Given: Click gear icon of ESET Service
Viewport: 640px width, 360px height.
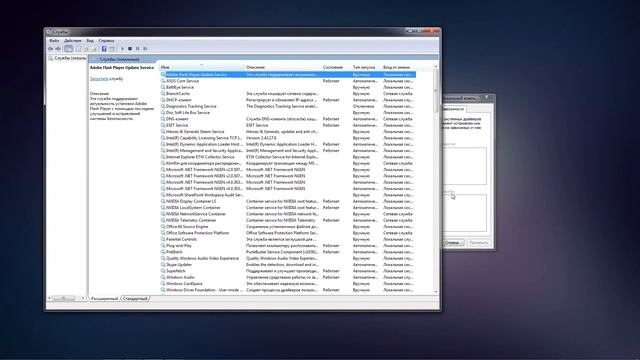Looking at the screenshot, I should [x=163, y=125].
